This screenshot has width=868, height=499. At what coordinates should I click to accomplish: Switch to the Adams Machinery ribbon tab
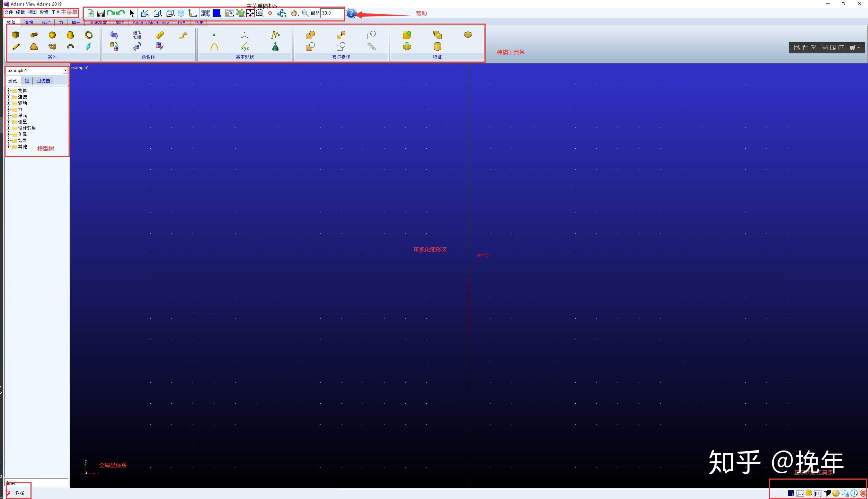pyautogui.click(x=151, y=23)
